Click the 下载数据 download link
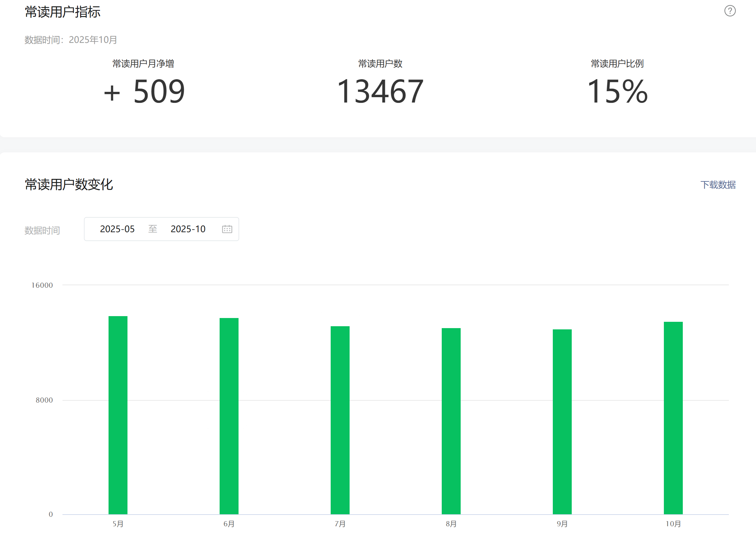The image size is (756, 554). (718, 185)
